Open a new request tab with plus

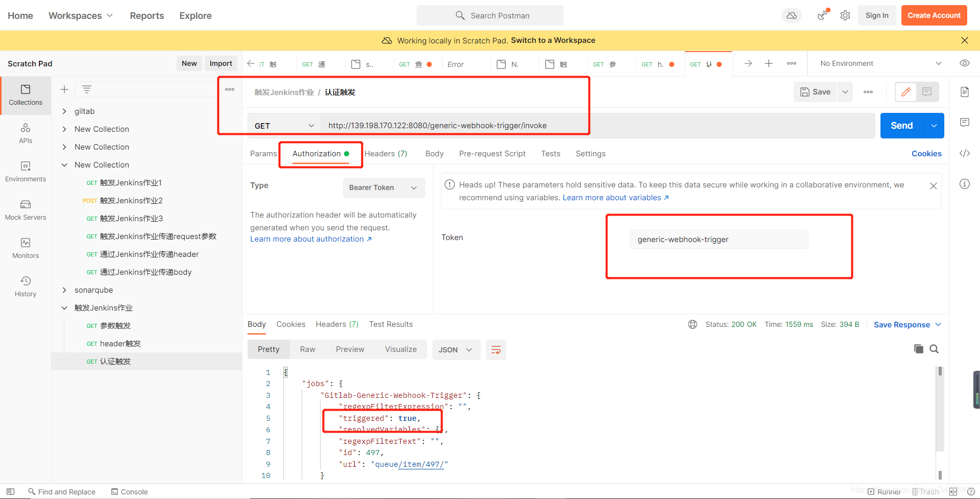click(769, 63)
